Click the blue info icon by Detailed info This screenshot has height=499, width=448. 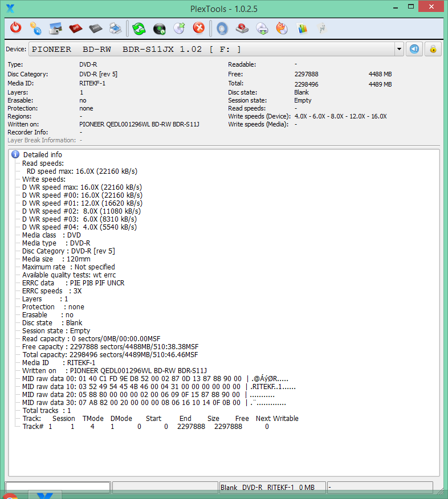(15, 155)
